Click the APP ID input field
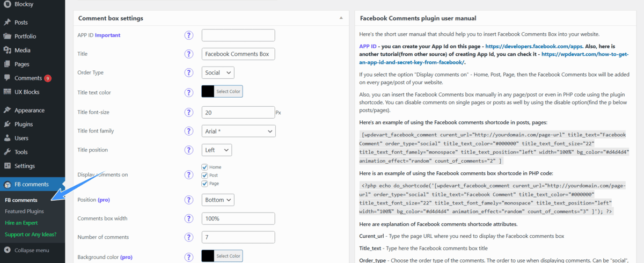644x263 pixels. pos(238,35)
